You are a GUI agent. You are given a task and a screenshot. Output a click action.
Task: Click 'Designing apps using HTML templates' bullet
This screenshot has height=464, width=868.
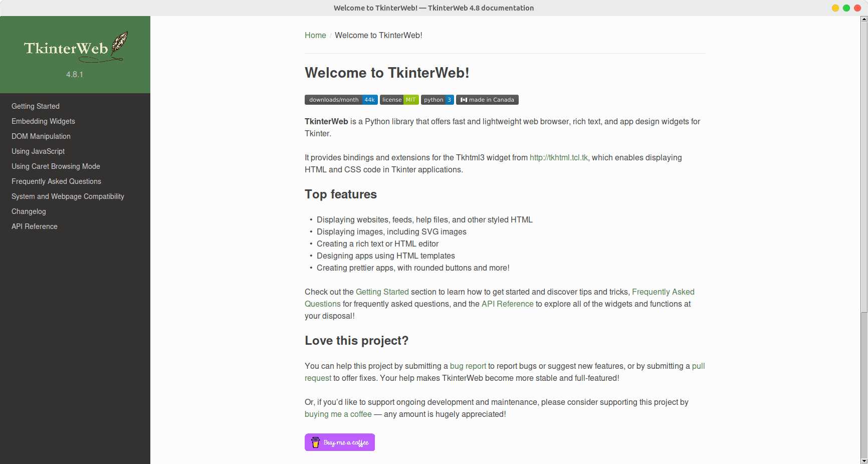pyautogui.click(x=386, y=256)
